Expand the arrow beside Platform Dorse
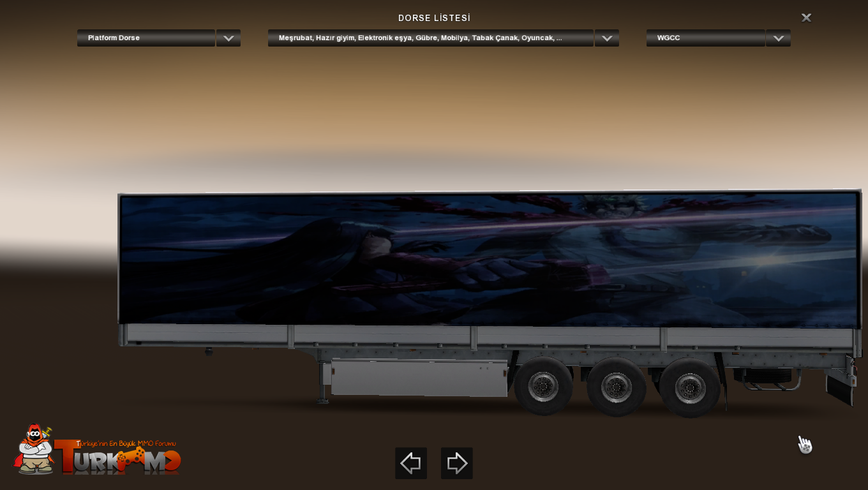868x490 pixels. [x=228, y=38]
